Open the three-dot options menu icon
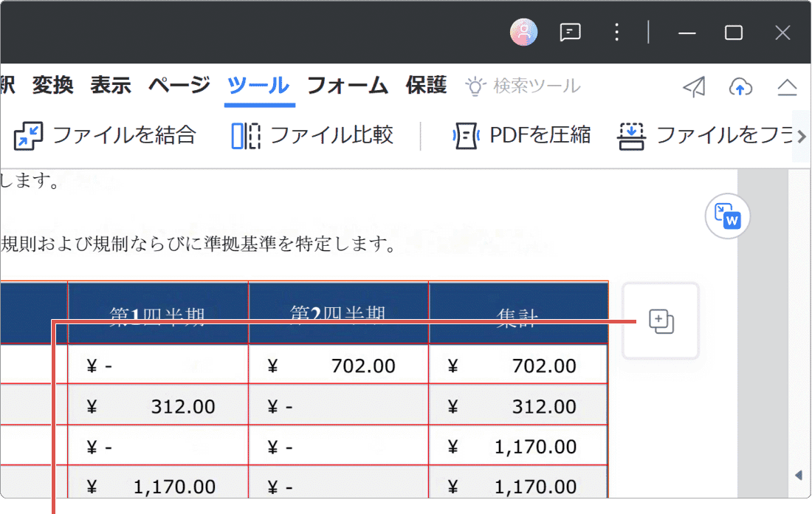The width and height of the screenshot is (812, 514). 616,32
